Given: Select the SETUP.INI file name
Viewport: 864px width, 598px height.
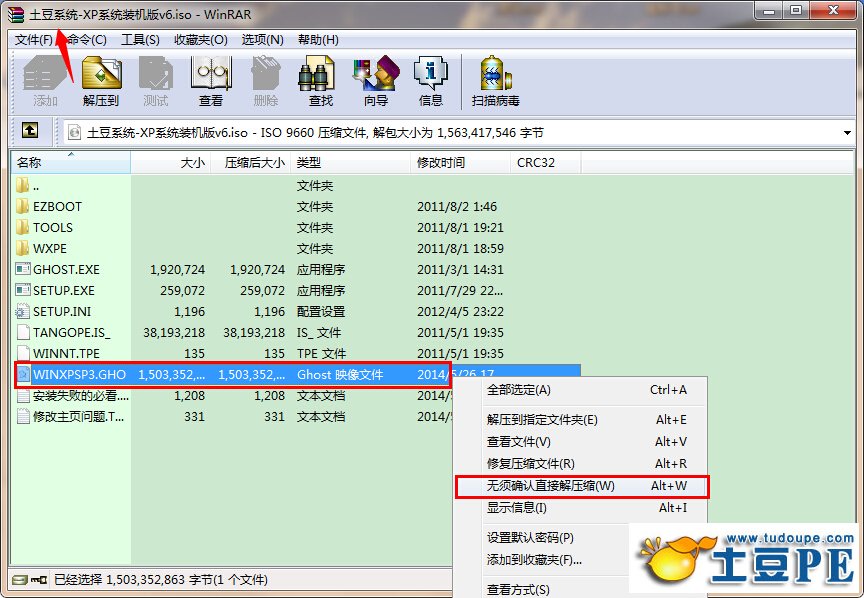Looking at the screenshot, I should click(x=62, y=311).
